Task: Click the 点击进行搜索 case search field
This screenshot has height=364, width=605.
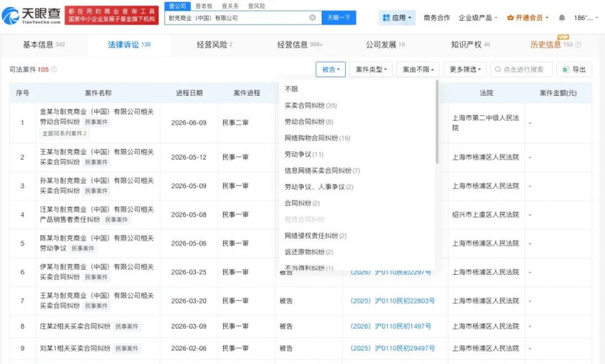Action: coord(521,70)
